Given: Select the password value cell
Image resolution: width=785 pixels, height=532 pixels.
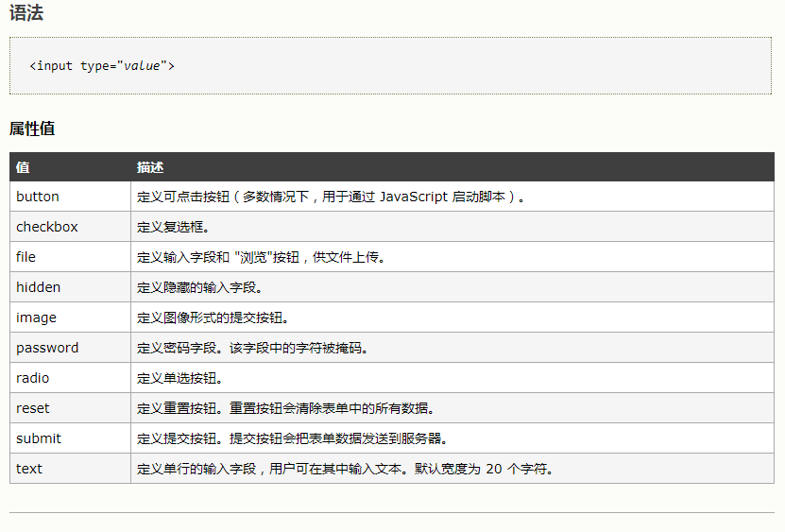Looking at the screenshot, I should (x=70, y=348).
